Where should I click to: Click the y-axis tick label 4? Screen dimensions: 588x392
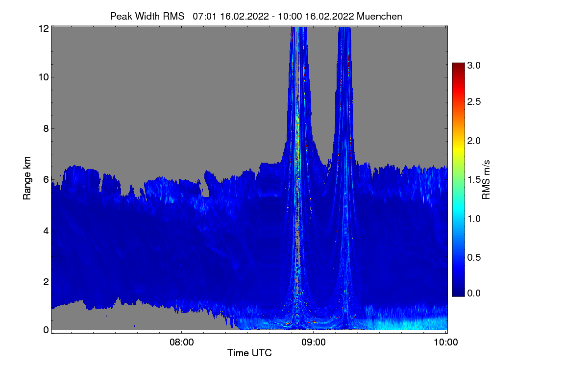pyautogui.click(x=46, y=230)
